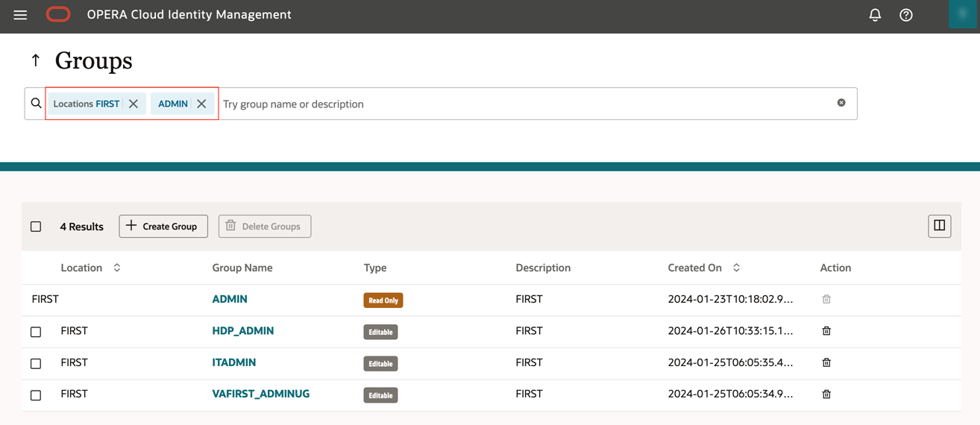This screenshot has width=980, height=425.
Task: Sort by the Location column arrows
Action: pos(117,268)
